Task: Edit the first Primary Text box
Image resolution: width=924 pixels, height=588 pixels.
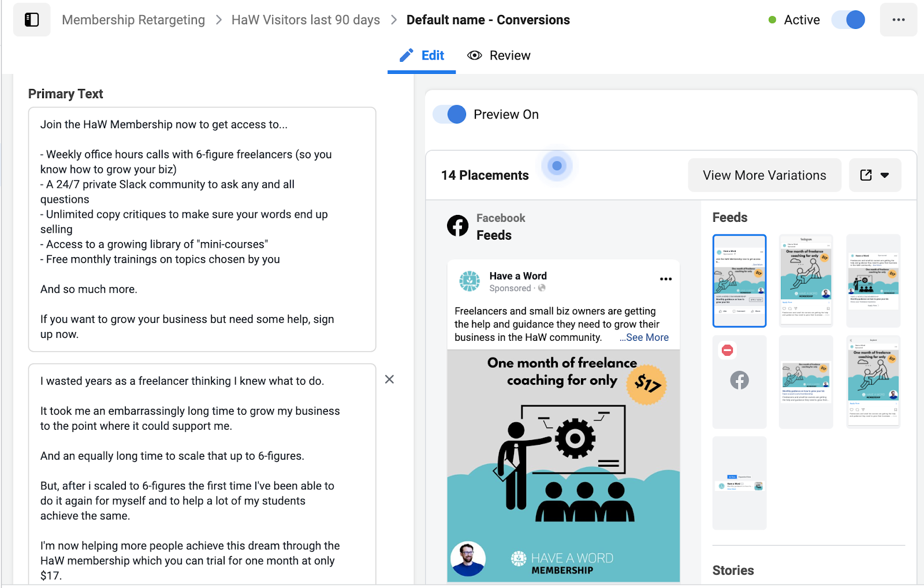Action: pyautogui.click(x=202, y=229)
